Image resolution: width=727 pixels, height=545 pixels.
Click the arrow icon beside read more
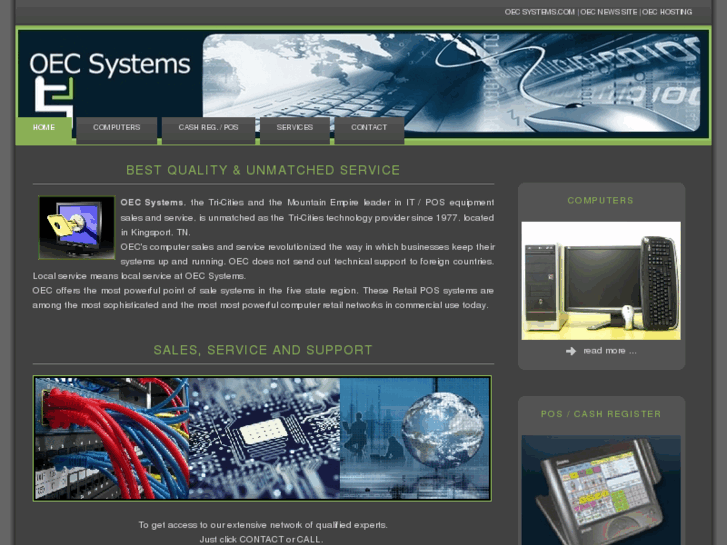571,351
